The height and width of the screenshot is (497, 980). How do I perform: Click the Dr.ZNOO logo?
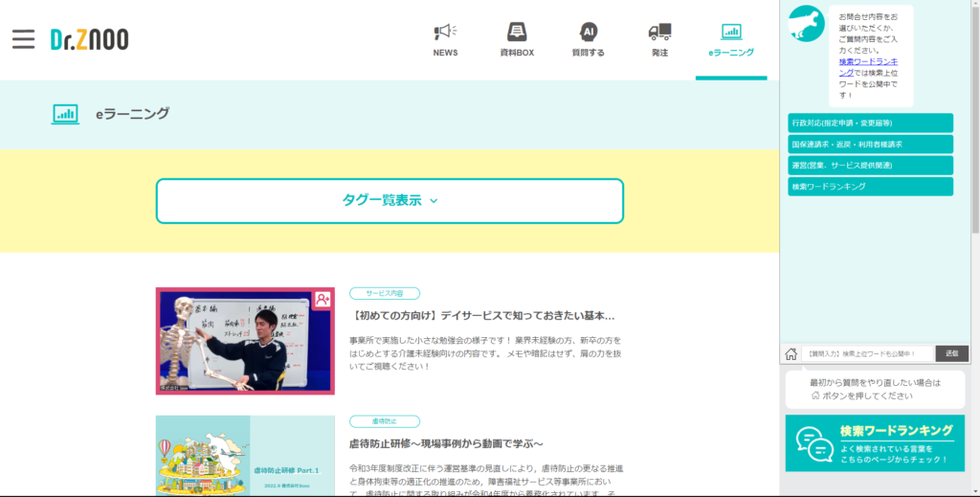pos(89,38)
